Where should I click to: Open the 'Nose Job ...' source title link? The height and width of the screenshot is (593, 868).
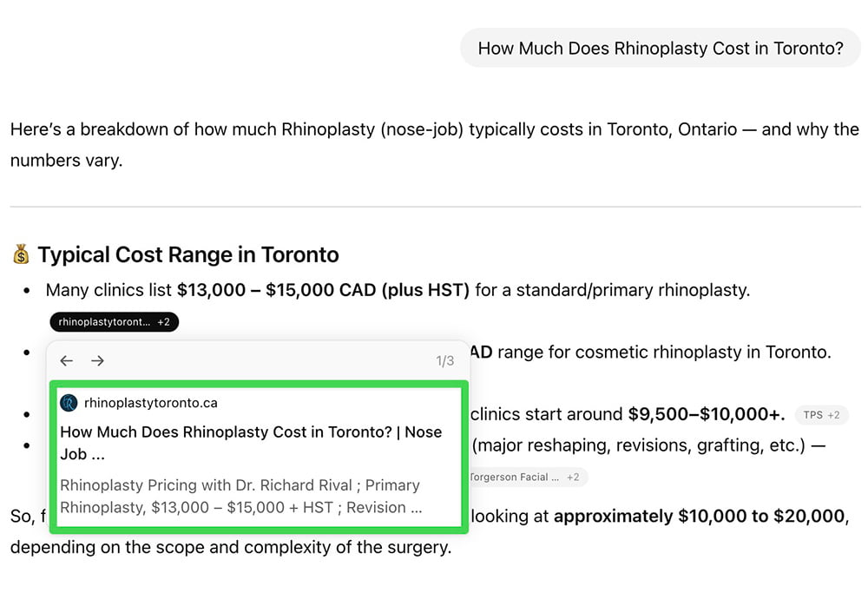pyautogui.click(x=251, y=443)
